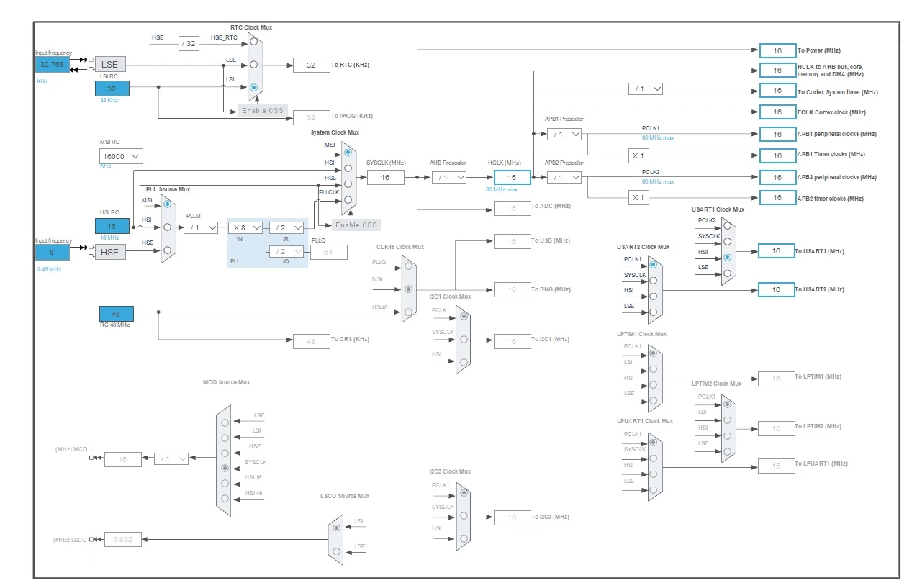Open the Cortex System timer /1 divider dropdown
Screen dimensions: 912x588
click(646, 89)
